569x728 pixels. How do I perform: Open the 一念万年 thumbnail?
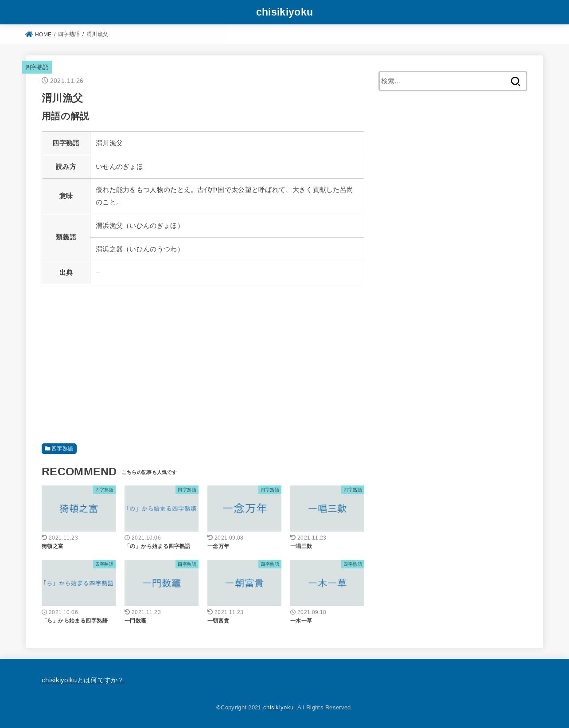(244, 509)
